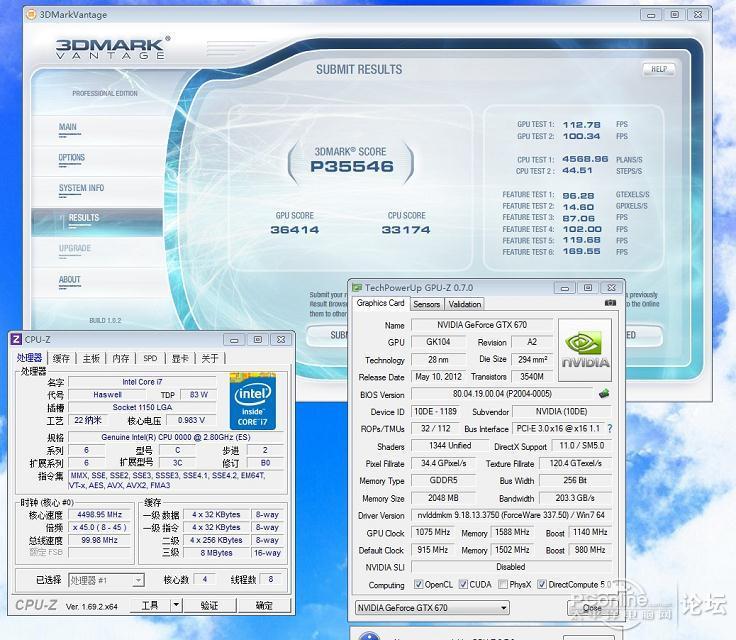The image size is (736, 640).
Task: Open MAIN in 3DMark Vantage sidebar
Action: pyautogui.click(x=68, y=127)
